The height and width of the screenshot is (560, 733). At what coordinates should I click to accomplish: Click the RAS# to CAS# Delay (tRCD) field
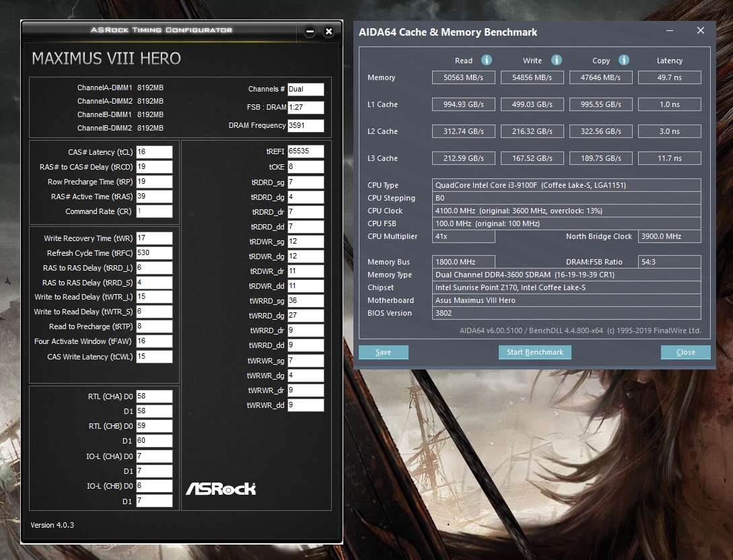[154, 167]
